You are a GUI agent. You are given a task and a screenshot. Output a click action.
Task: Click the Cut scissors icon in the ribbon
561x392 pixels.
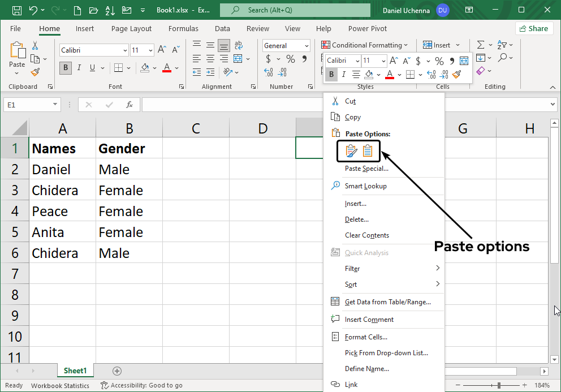[35, 46]
